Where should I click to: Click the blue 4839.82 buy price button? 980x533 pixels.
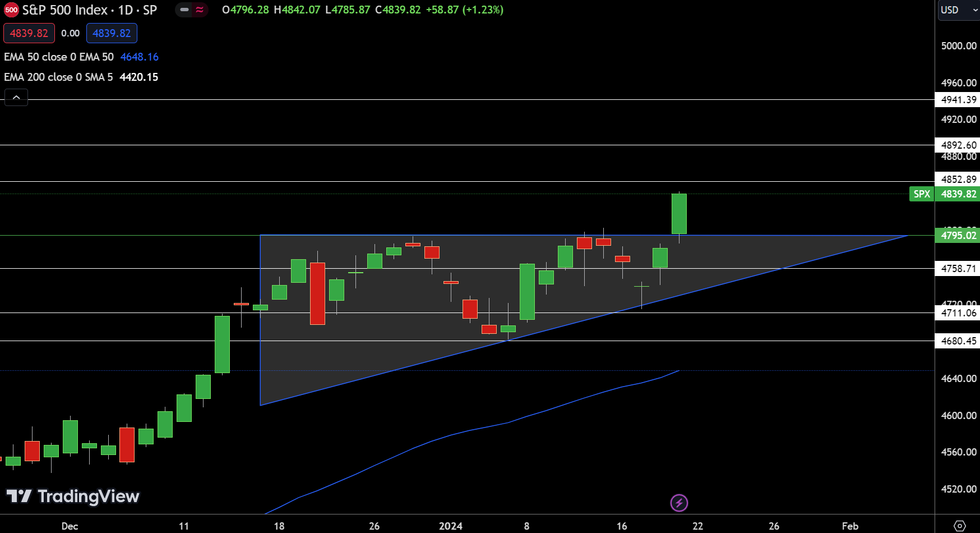coord(112,33)
